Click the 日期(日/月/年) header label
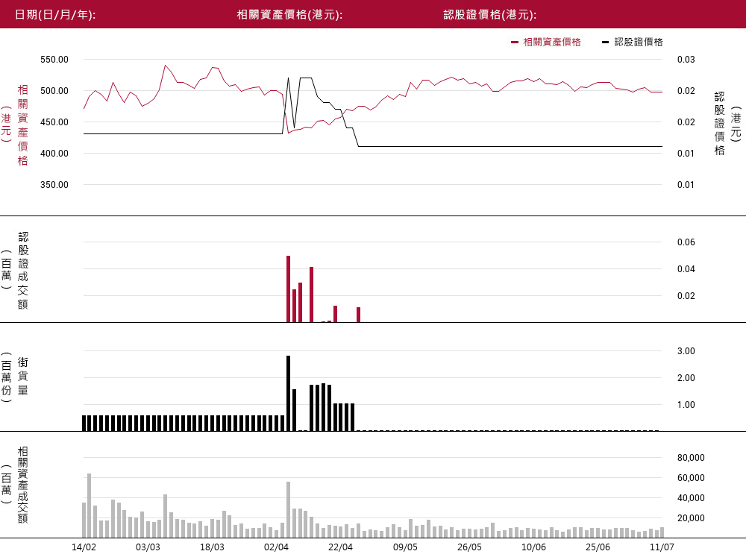Screen dimensions: 746x560 (55, 14)
